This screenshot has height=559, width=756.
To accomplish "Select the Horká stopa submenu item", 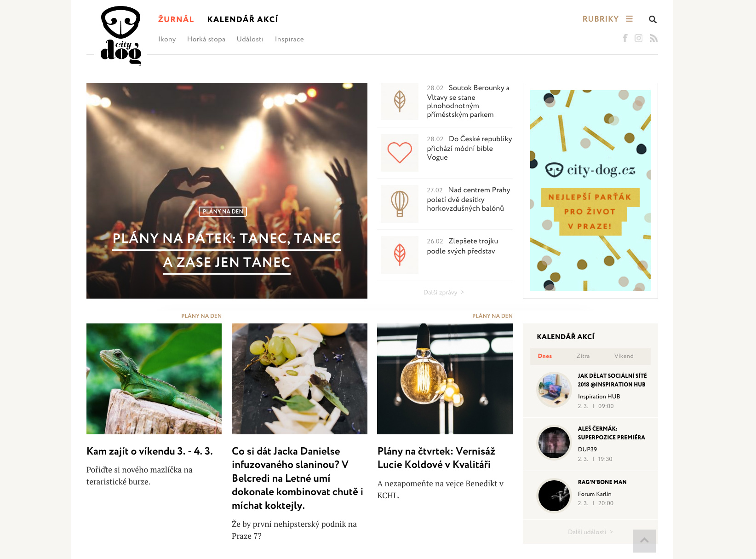I will click(x=206, y=39).
